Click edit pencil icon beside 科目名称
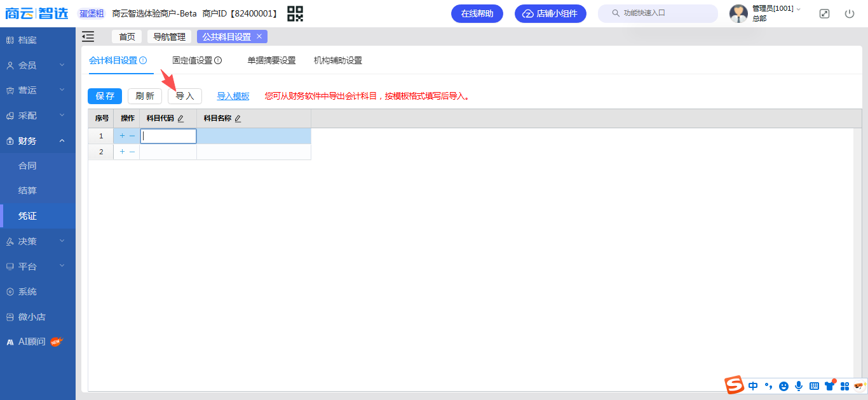The width and height of the screenshot is (868, 400). click(238, 119)
